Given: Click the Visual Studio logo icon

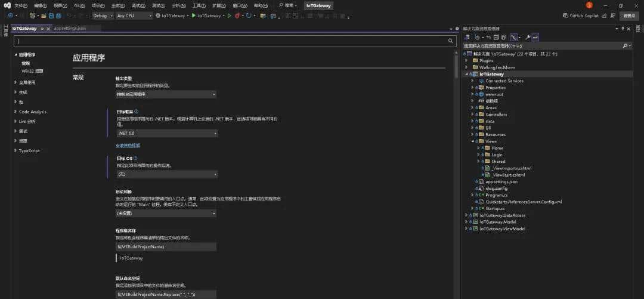Looking at the screenshot, I should [x=7, y=5].
